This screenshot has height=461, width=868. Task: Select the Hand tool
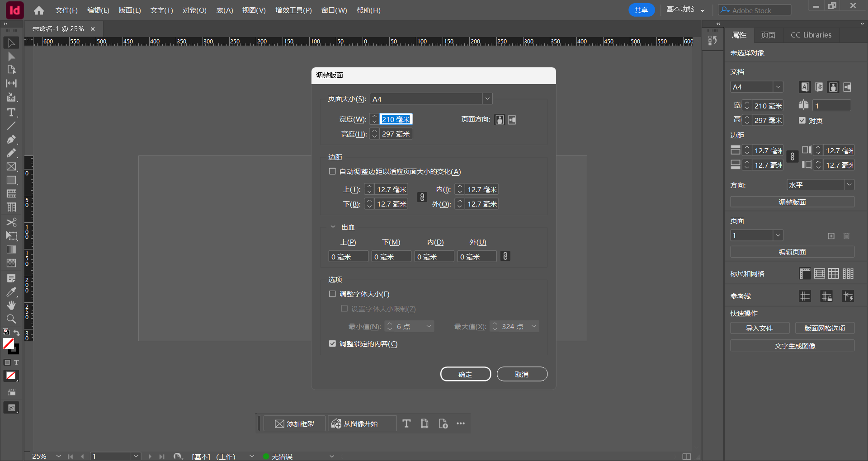click(11, 305)
